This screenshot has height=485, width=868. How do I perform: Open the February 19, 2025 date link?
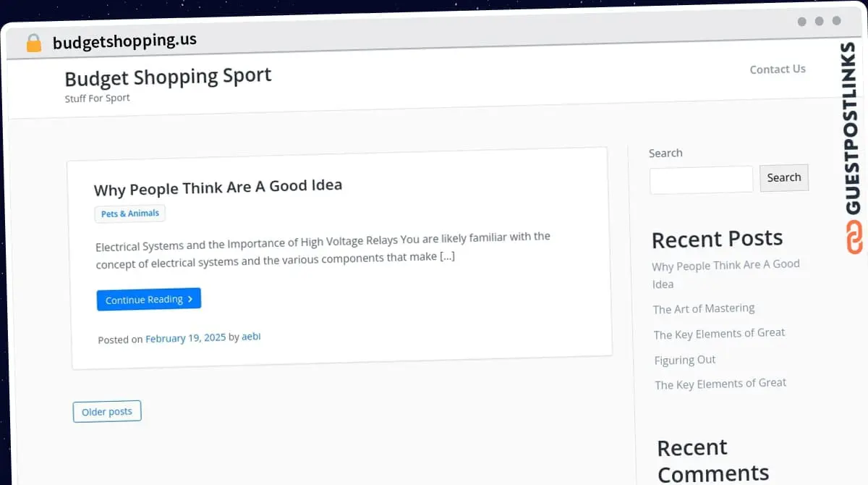click(186, 338)
